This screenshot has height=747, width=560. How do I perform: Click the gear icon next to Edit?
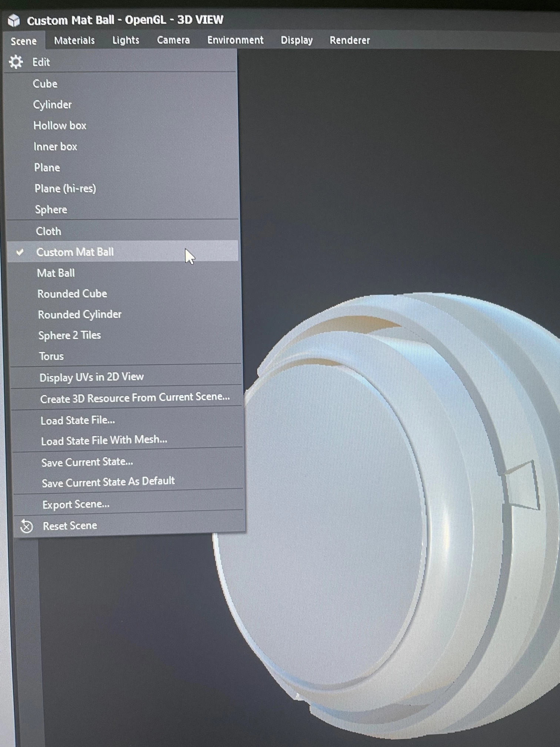click(16, 62)
